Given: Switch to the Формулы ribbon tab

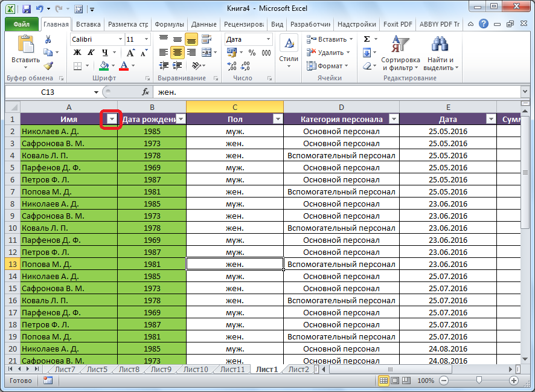Looking at the screenshot, I should pos(169,24).
